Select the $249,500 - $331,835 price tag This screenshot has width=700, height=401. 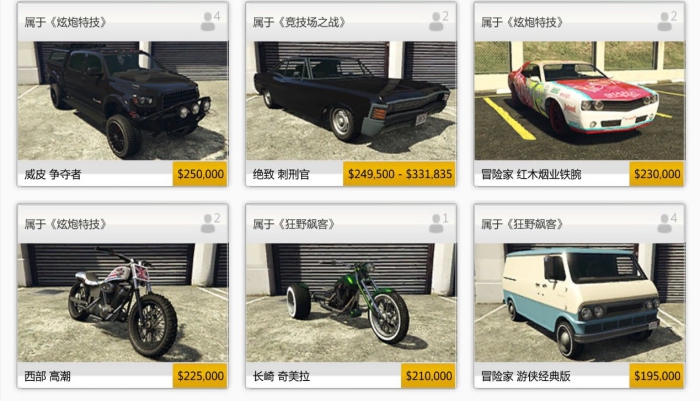tap(400, 174)
